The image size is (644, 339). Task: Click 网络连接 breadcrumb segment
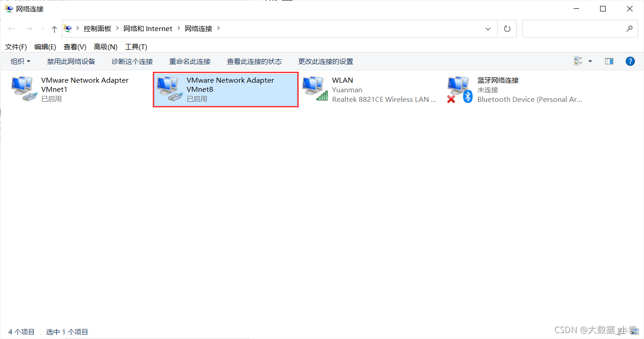coord(199,28)
